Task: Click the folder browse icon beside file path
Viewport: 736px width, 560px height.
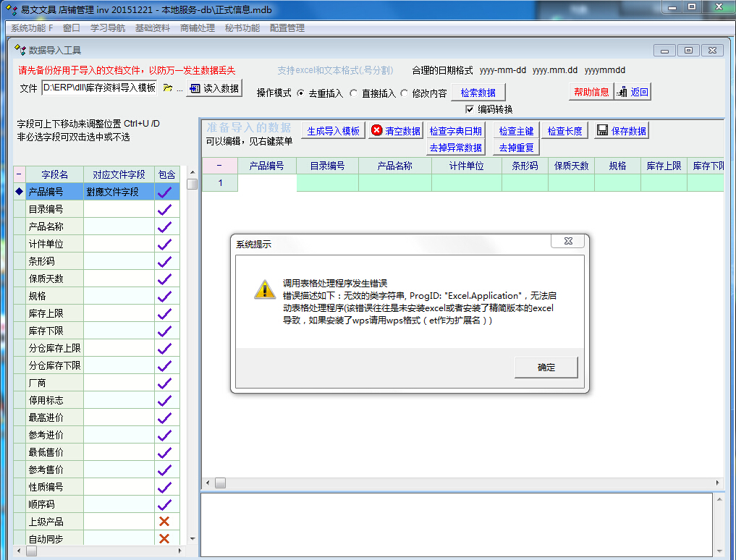Action: click(x=168, y=88)
